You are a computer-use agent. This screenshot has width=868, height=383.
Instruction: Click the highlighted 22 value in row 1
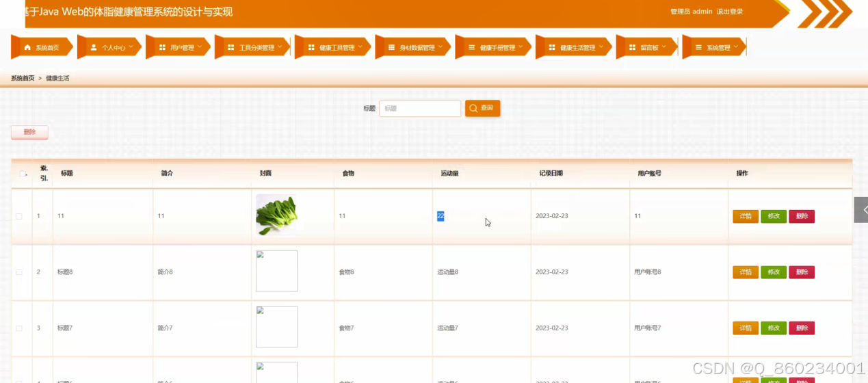(440, 216)
